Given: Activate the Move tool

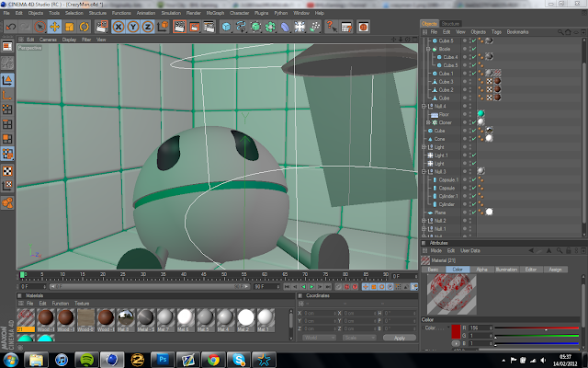Looking at the screenshot, I should [54, 27].
